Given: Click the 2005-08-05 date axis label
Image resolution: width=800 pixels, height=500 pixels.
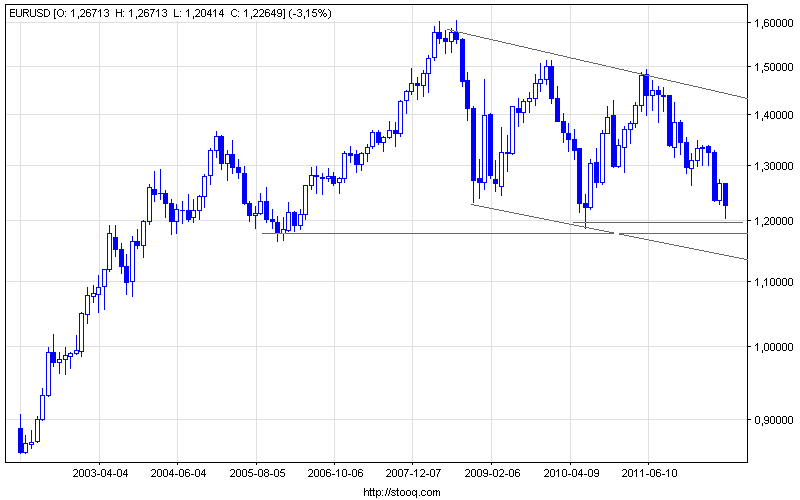Looking at the screenshot, I should (x=257, y=473).
